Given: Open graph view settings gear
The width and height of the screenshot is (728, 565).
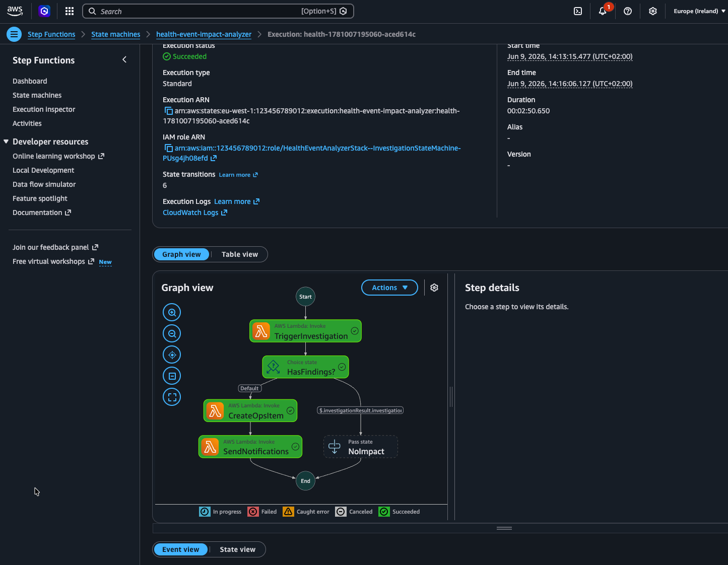Looking at the screenshot, I should click(434, 288).
